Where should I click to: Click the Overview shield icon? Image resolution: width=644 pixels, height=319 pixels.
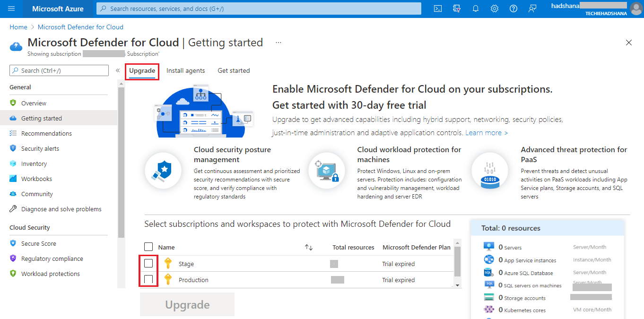coord(13,103)
